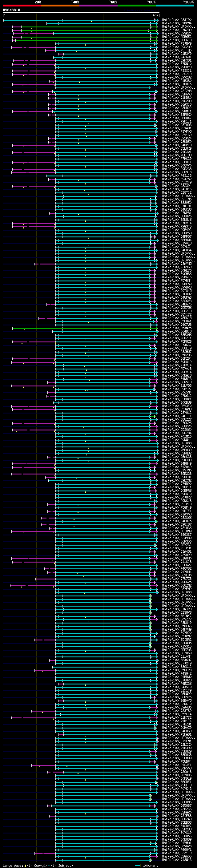The height and width of the screenshot is (868, 197).
Task: Select hit label UniRef100_B9KMF1
Action: coord(177,111)
